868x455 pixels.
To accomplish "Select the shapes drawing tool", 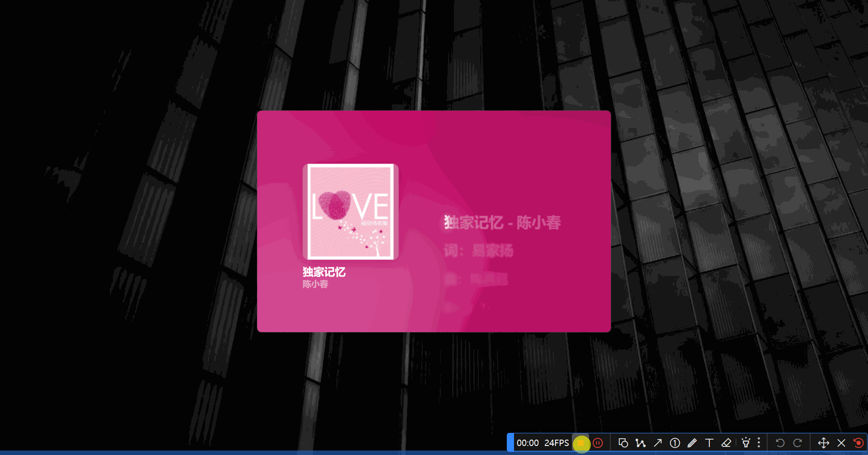I will coord(623,443).
